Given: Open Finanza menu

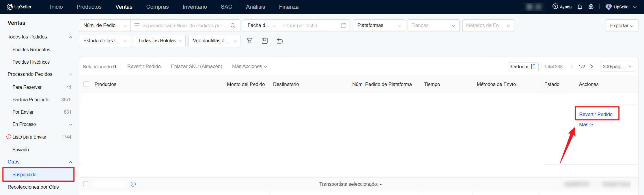Looking at the screenshot, I should click(289, 7).
